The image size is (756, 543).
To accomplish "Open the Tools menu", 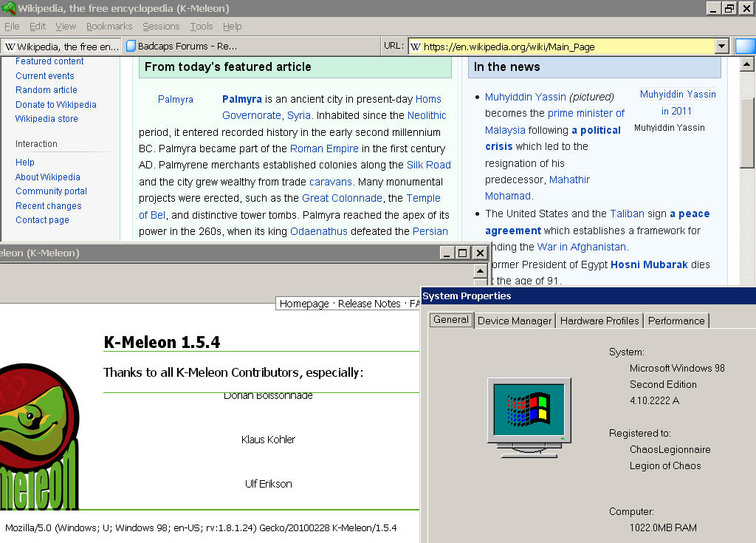I will [x=202, y=26].
